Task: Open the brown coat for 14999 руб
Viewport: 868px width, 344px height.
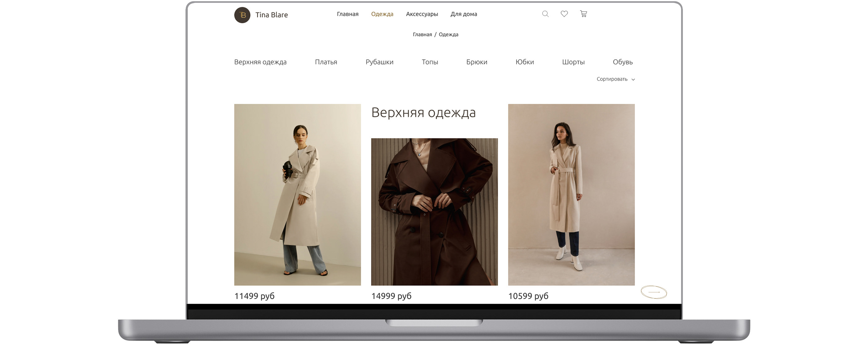Action: (x=434, y=212)
